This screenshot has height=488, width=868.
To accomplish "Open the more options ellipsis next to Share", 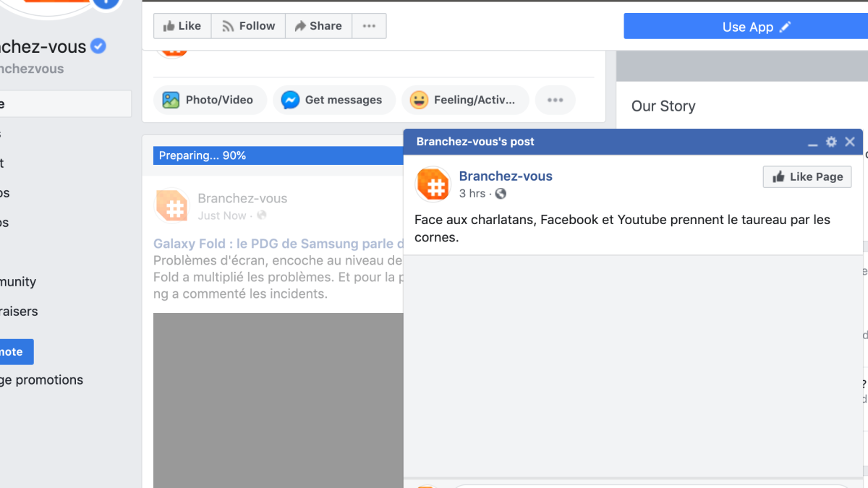I will click(369, 26).
